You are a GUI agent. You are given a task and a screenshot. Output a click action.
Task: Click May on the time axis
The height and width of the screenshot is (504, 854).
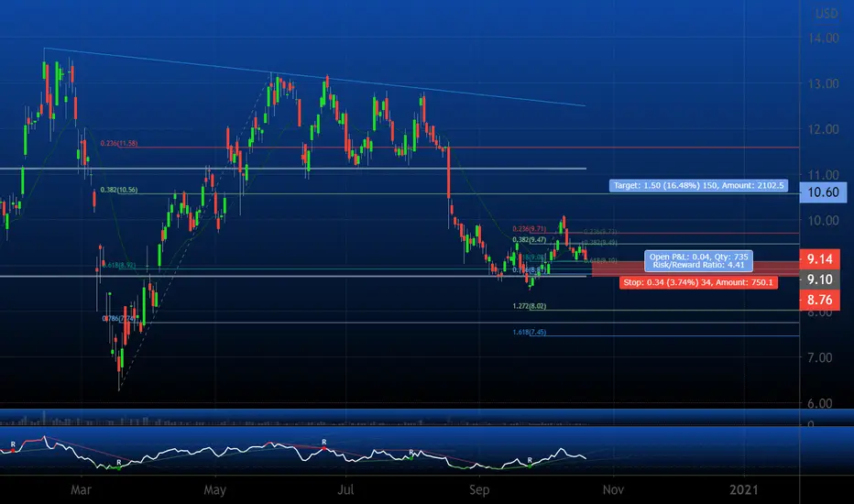(x=214, y=490)
